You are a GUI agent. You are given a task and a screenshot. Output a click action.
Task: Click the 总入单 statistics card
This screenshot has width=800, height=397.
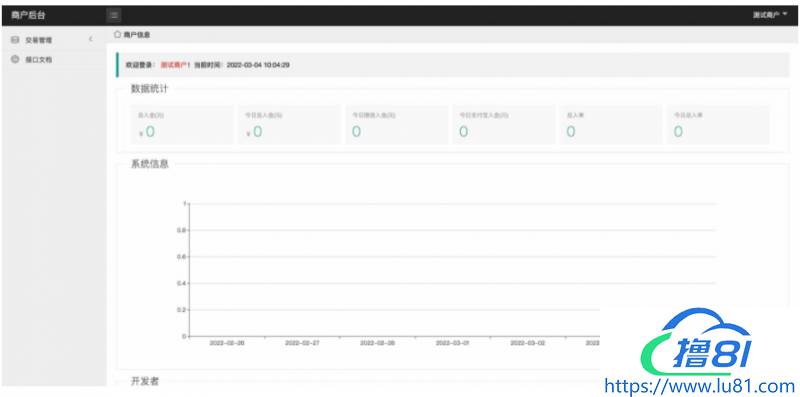[611, 125]
